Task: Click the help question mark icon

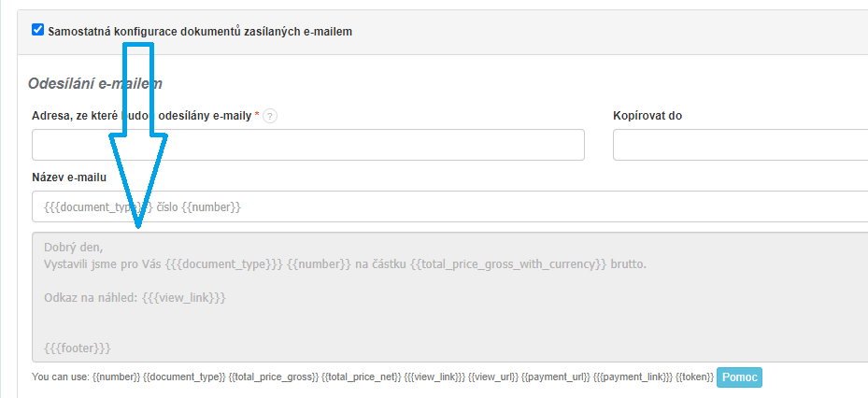Action: pos(270,116)
